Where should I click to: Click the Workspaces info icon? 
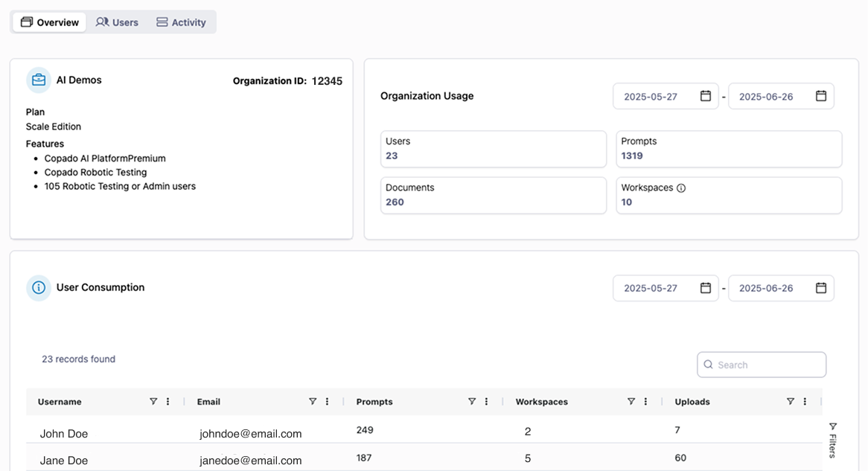click(681, 188)
